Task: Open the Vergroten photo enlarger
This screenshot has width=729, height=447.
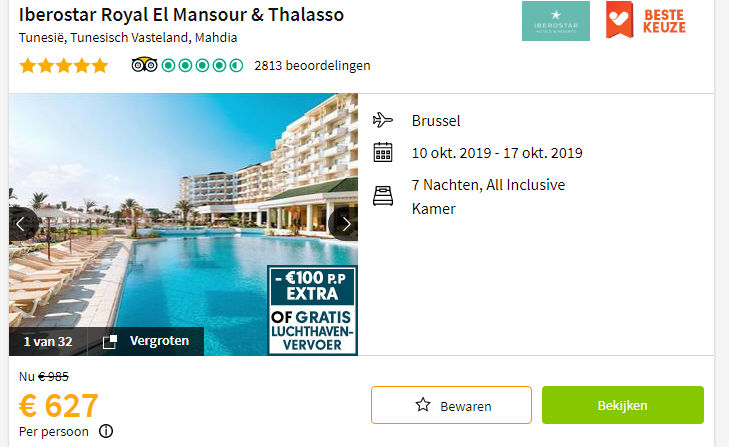Action: tap(146, 341)
